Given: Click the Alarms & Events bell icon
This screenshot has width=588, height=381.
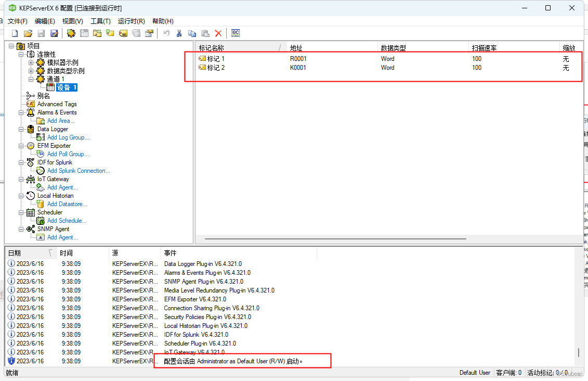Looking at the screenshot, I should click(30, 112).
